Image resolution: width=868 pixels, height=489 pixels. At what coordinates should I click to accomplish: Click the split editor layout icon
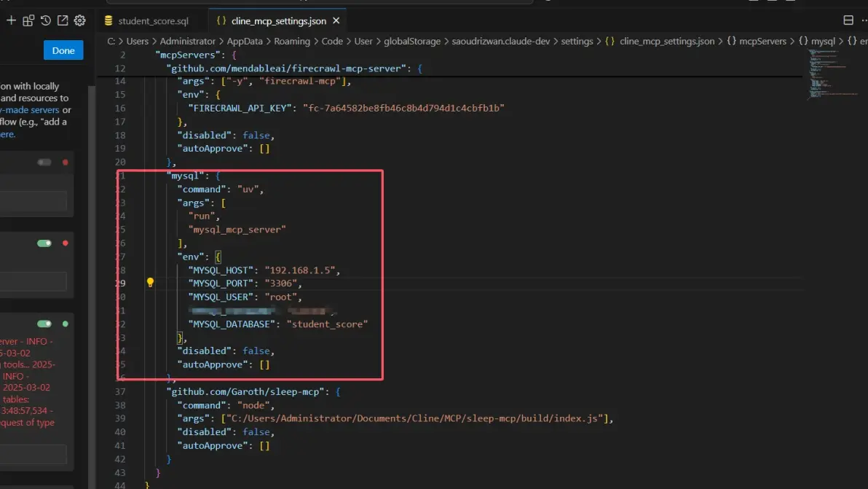coord(848,20)
